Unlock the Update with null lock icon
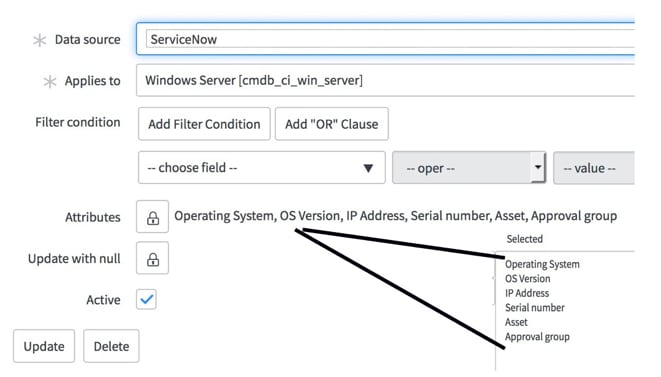The height and width of the screenshot is (377, 661). tap(152, 258)
